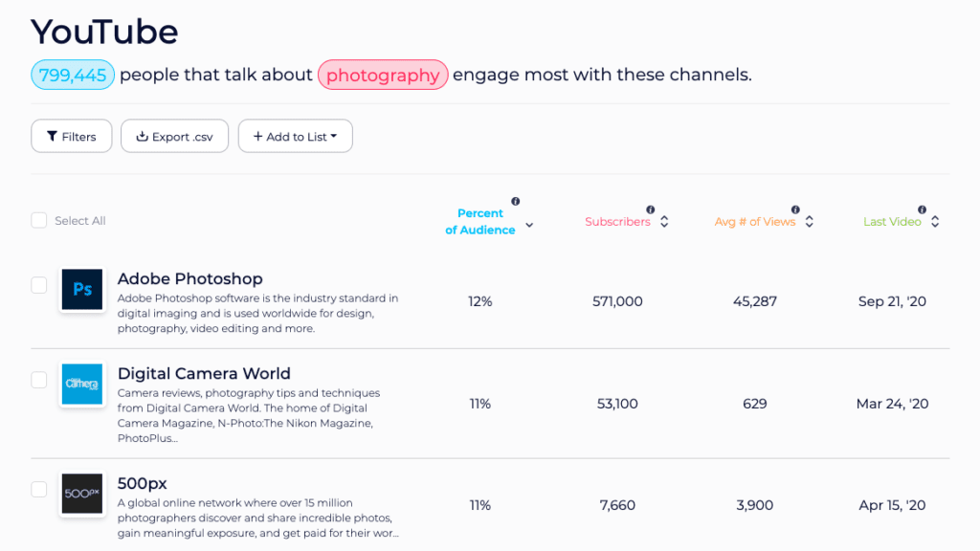Check the Adobe Photoshop row checkbox

[x=38, y=285]
